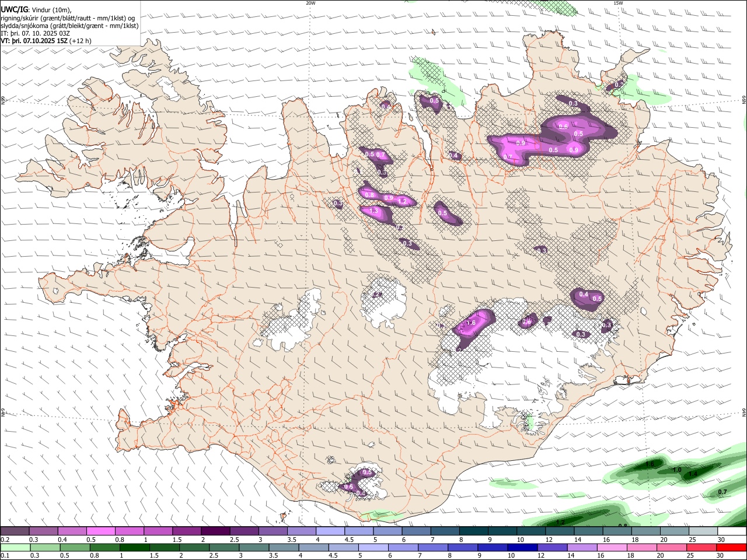Pick upper legend swatch between 1.5 and 2
The image size is (747, 560).
pyautogui.click(x=187, y=531)
